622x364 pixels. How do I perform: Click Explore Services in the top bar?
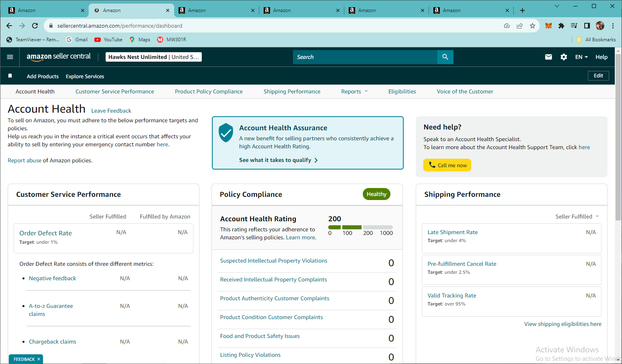pos(85,76)
